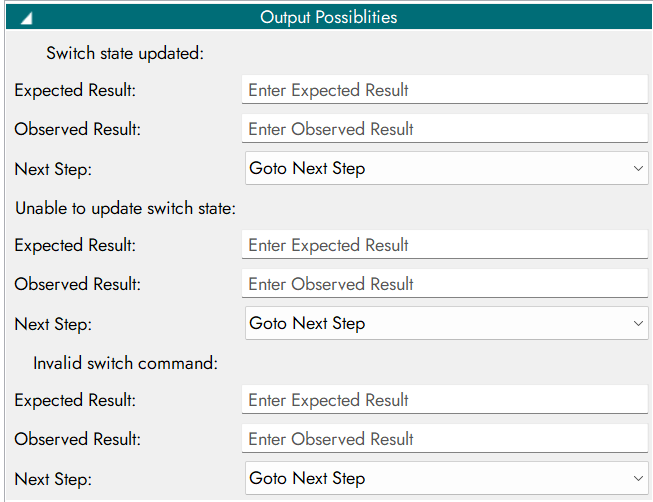Click Expected Result label under Switch state updated

pyautogui.click(x=75, y=90)
